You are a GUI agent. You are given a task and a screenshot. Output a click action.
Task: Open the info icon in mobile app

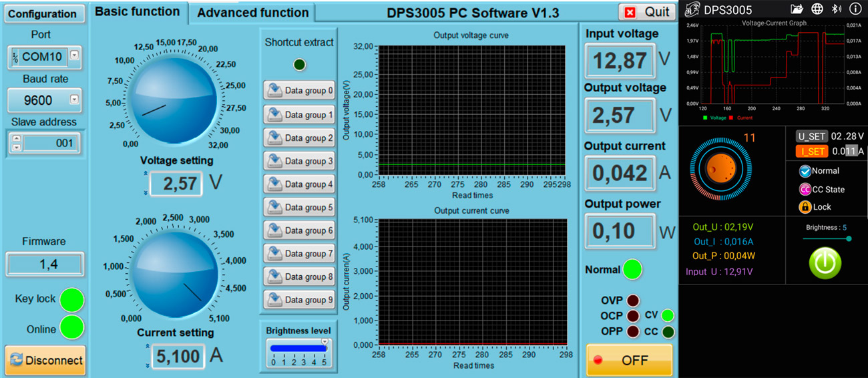coord(855,9)
